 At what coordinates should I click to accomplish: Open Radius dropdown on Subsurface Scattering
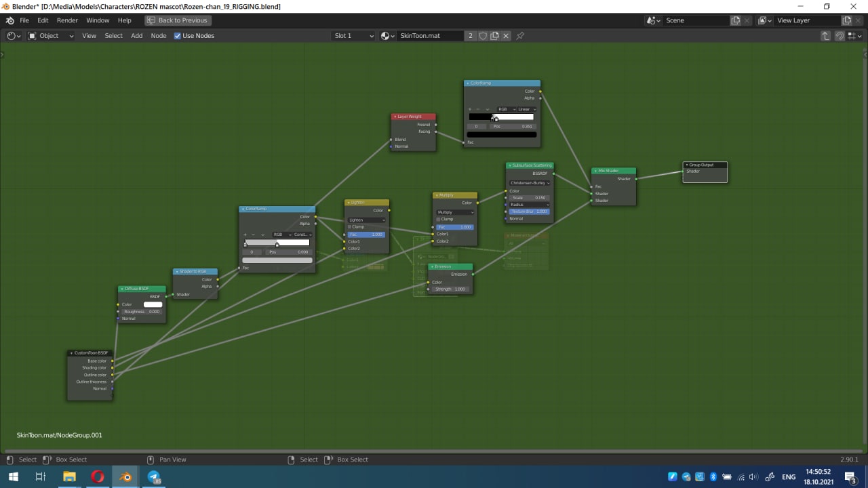530,205
